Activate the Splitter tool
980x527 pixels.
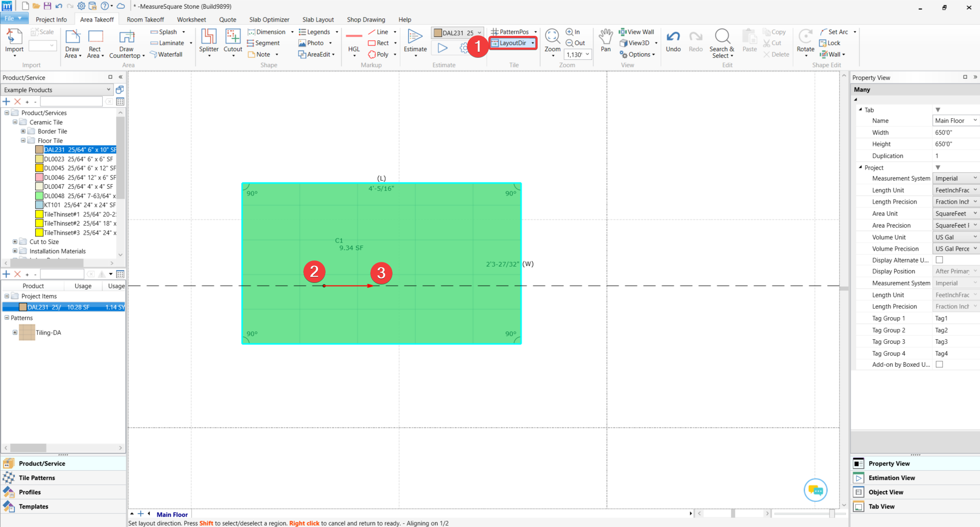209,42
